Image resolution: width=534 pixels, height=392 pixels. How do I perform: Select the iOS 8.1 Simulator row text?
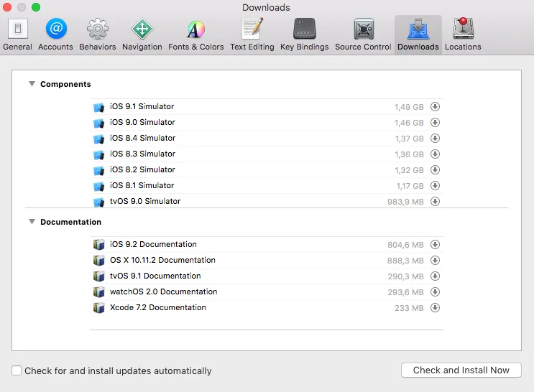pos(142,185)
